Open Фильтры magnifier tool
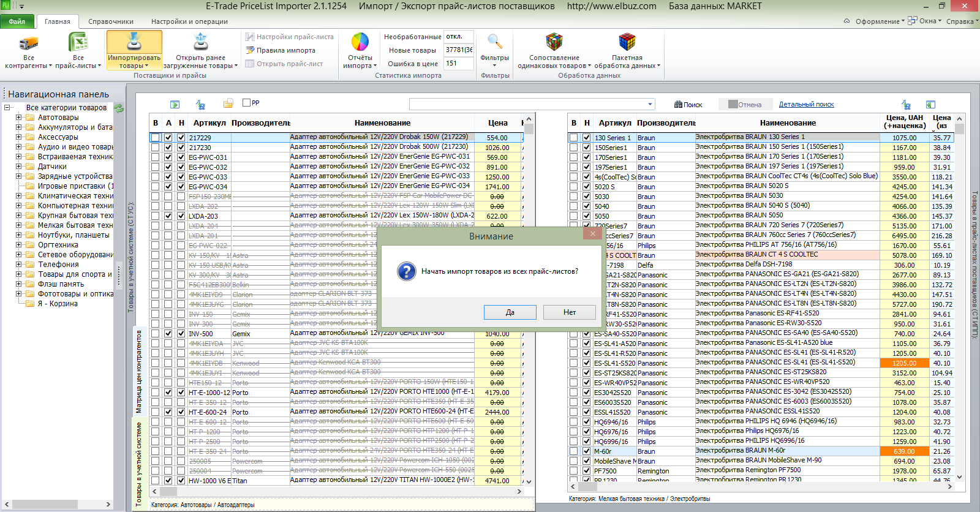This screenshot has width=980, height=512. click(494, 50)
